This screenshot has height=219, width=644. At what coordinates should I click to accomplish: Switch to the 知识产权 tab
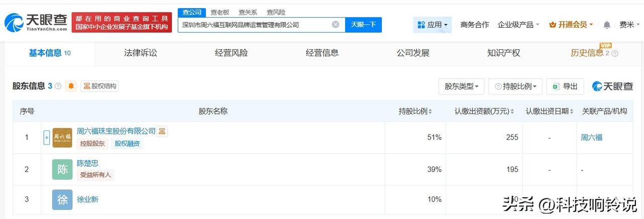504,53
